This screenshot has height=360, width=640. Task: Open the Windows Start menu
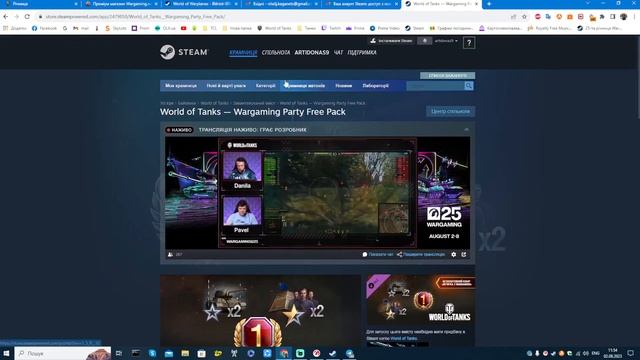pos(7,353)
